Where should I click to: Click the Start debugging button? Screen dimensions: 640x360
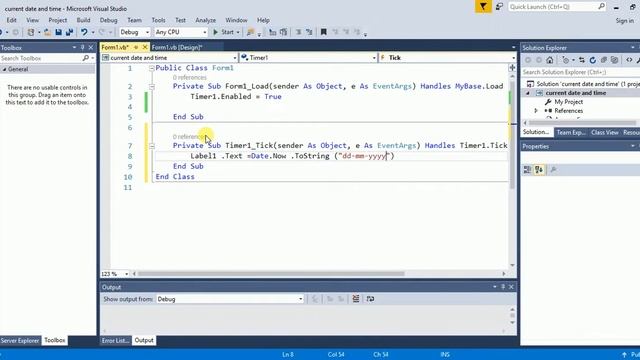[225, 32]
